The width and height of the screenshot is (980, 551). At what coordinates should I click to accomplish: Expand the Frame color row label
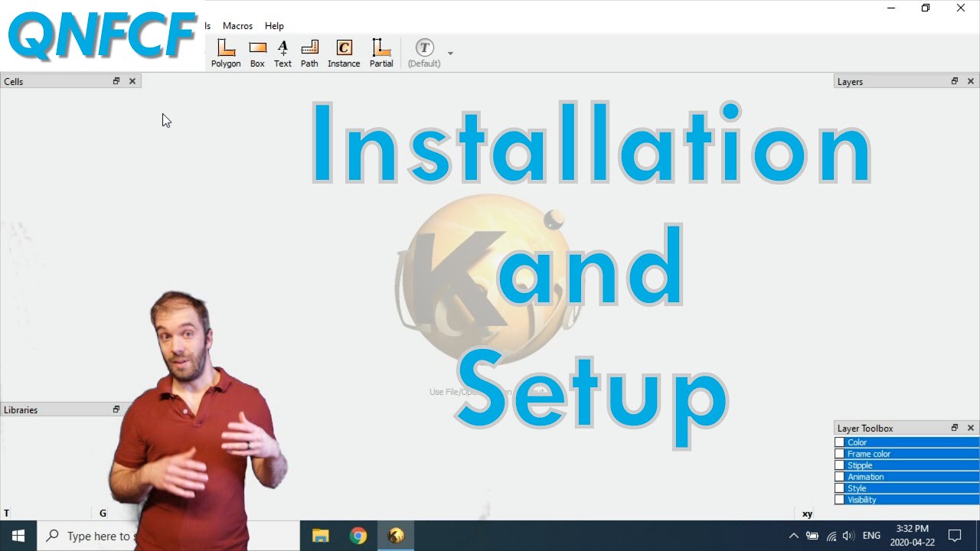(869, 454)
